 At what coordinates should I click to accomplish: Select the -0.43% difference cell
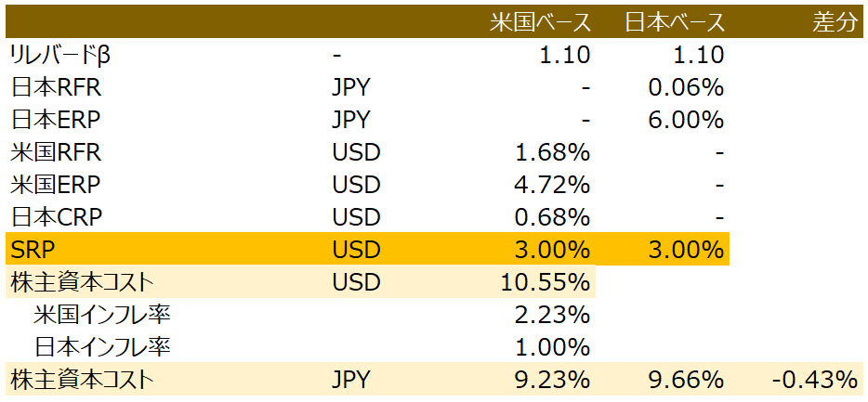tap(814, 380)
